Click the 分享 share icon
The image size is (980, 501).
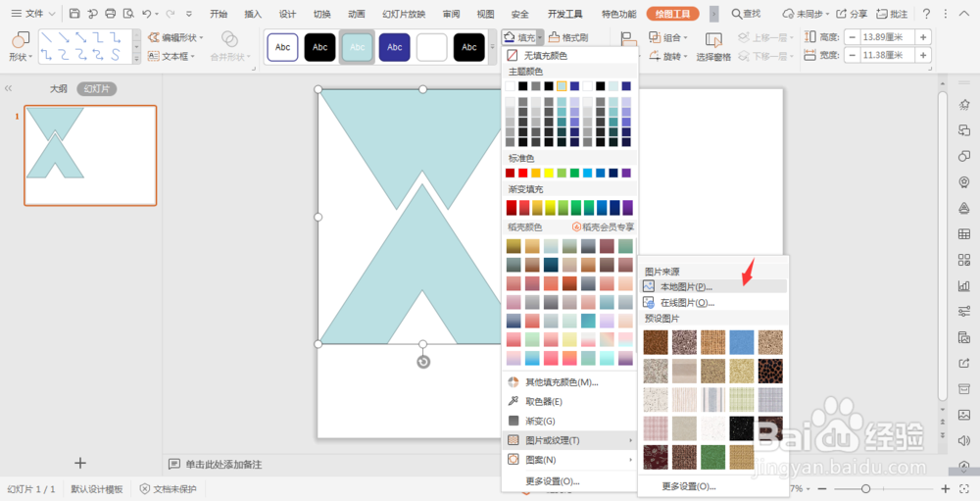click(842, 14)
